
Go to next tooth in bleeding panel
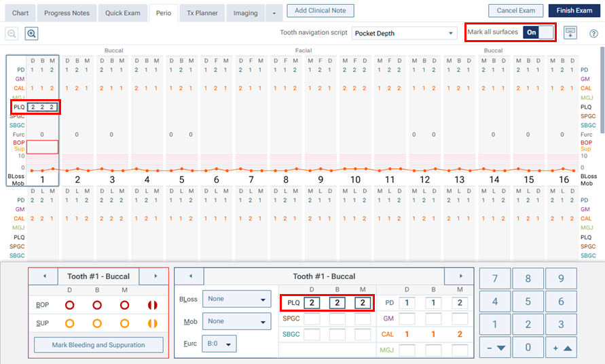(155, 276)
